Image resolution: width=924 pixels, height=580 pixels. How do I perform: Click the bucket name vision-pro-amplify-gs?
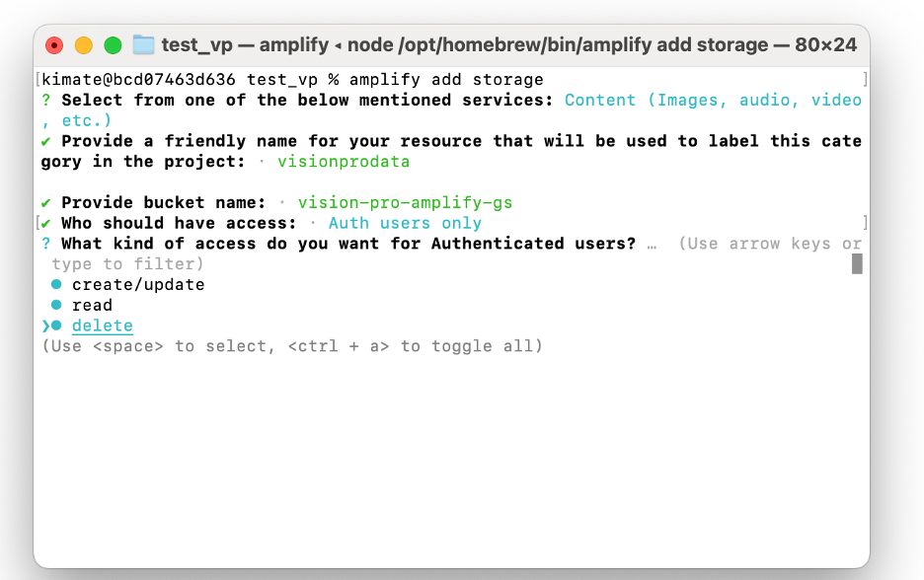point(405,202)
